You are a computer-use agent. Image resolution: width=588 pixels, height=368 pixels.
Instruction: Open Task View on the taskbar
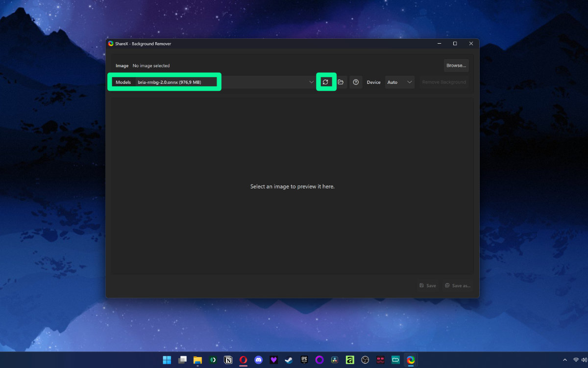(x=182, y=360)
